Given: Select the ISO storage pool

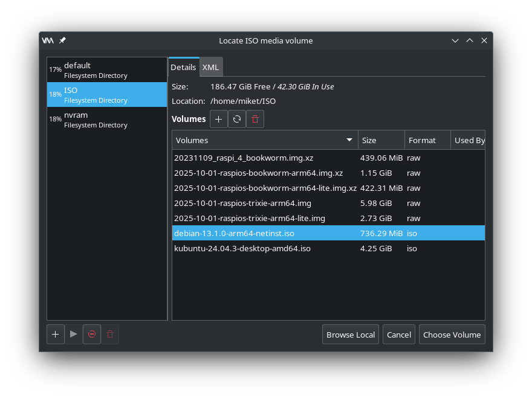Looking at the screenshot, I should click(x=107, y=95).
